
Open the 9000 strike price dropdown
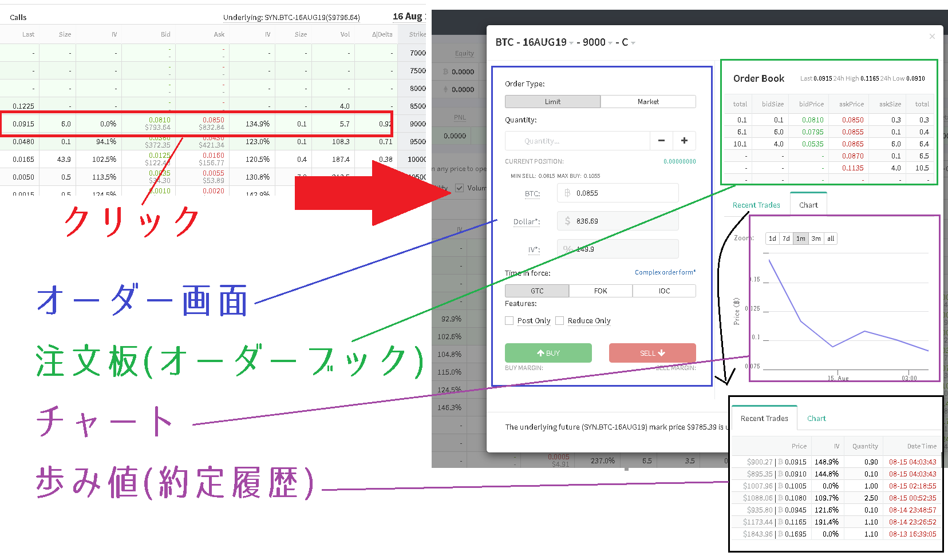(609, 42)
